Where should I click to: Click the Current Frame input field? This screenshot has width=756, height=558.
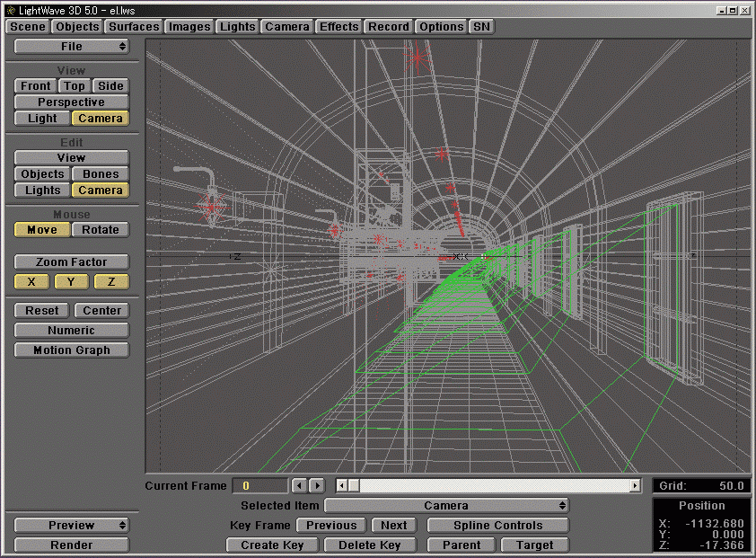(x=260, y=485)
